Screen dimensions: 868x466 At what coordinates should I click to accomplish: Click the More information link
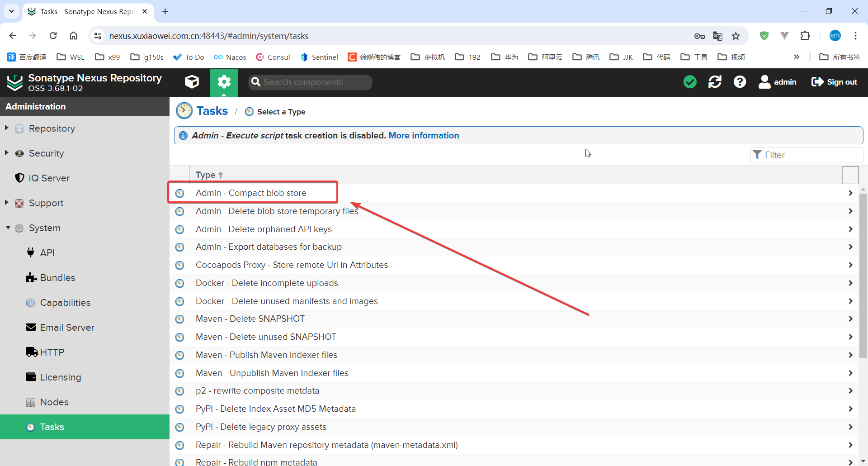click(424, 135)
